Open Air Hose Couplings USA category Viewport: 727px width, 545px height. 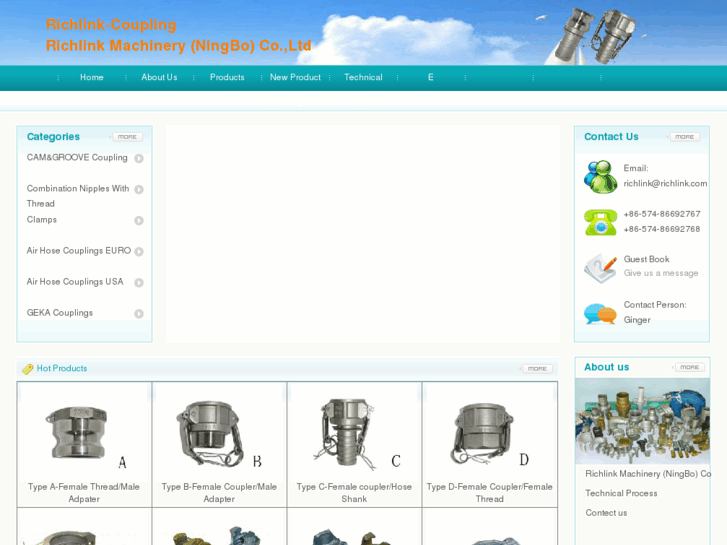75,282
